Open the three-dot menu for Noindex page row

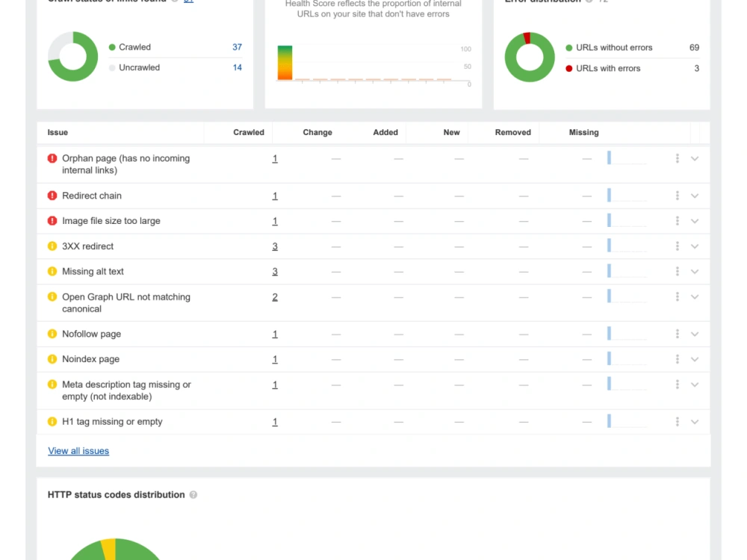677,359
